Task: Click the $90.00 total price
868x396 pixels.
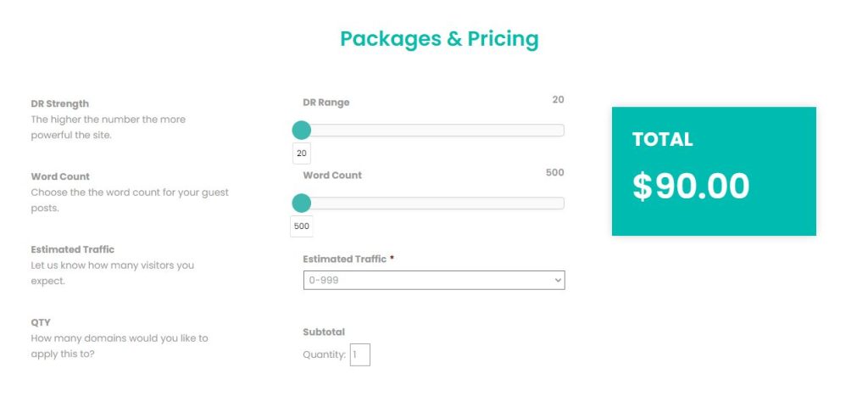Action: coord(691,187)
